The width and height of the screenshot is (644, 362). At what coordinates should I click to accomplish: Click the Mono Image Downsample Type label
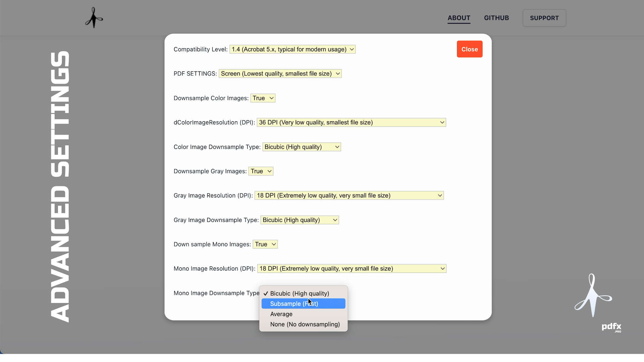click(x=217, y=293)
